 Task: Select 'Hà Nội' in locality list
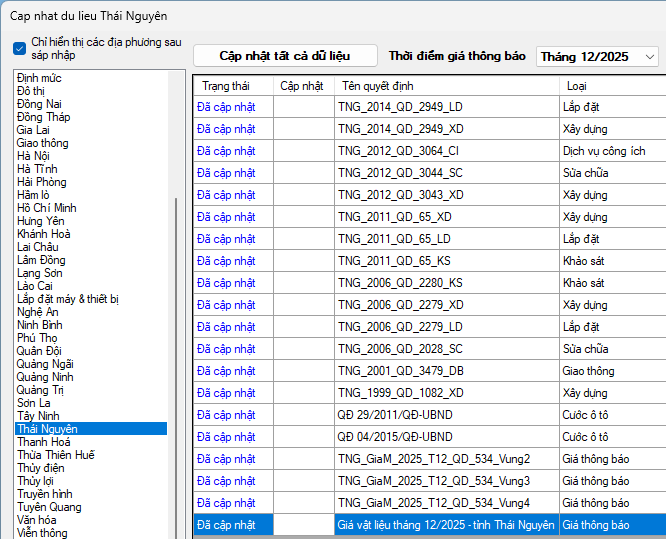pos(33,156)
